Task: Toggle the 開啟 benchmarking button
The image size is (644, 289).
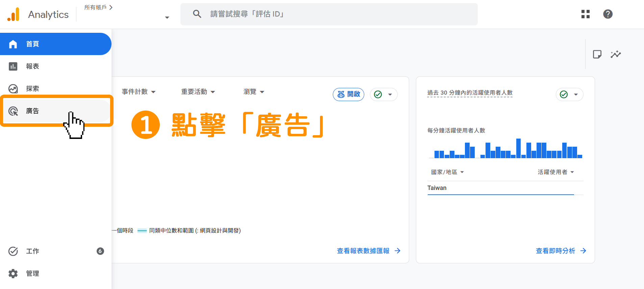Action: [349, 94]
